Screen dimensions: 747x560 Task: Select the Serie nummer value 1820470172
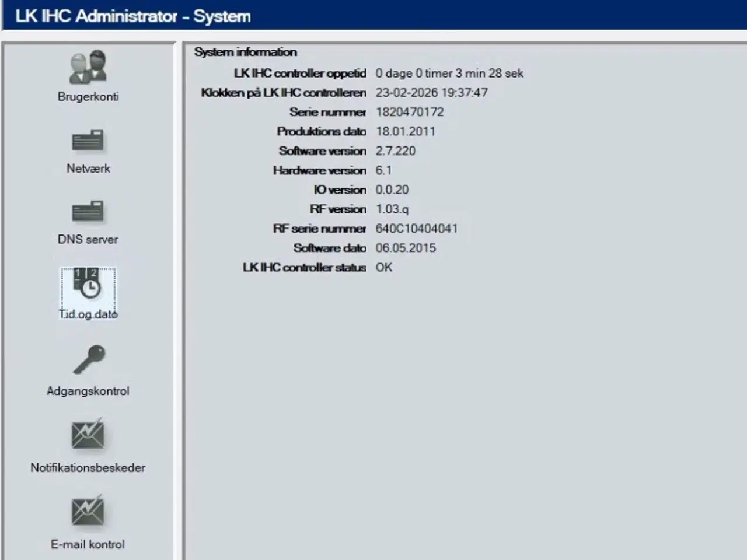coord(410,112)
